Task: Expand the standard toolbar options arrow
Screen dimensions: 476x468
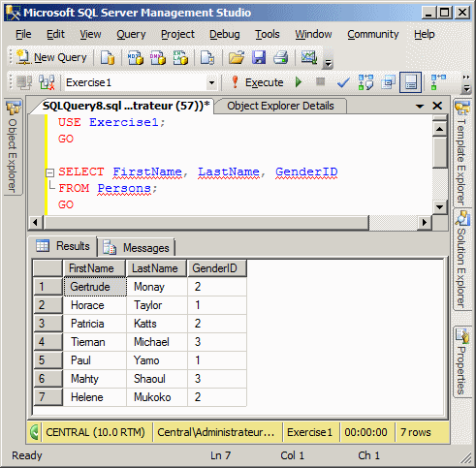Action: 328,63
